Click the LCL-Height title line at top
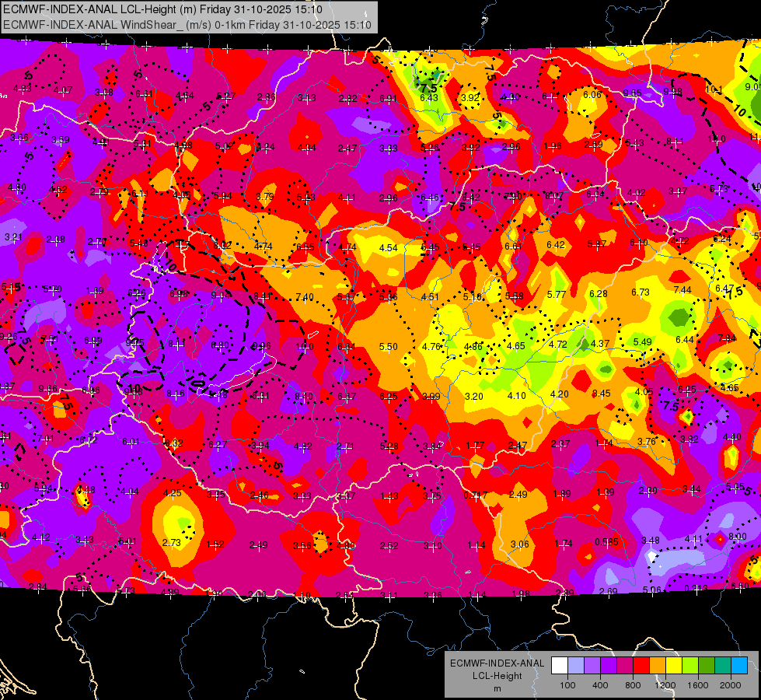The width and height of the screenshot is (761, 700). [x=162, y=9]
